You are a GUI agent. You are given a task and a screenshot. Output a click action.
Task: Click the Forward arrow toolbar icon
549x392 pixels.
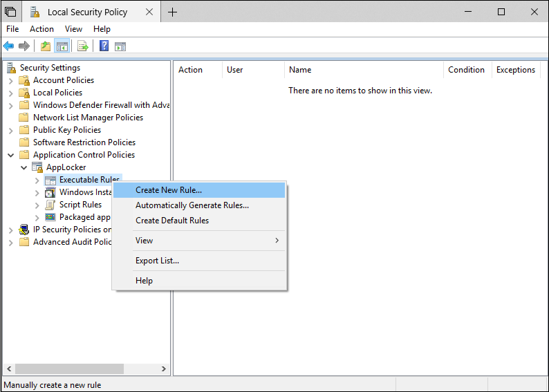click(24, 46)
